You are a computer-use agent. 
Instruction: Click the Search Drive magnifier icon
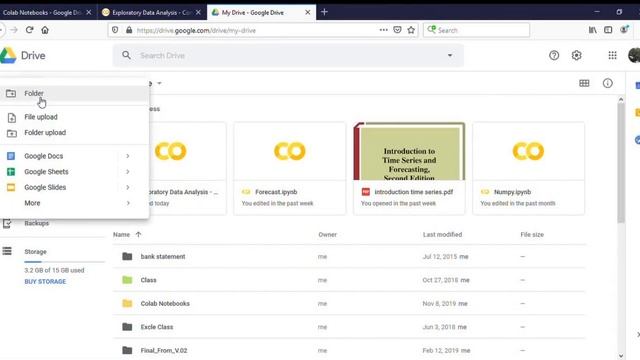point(127,55)
